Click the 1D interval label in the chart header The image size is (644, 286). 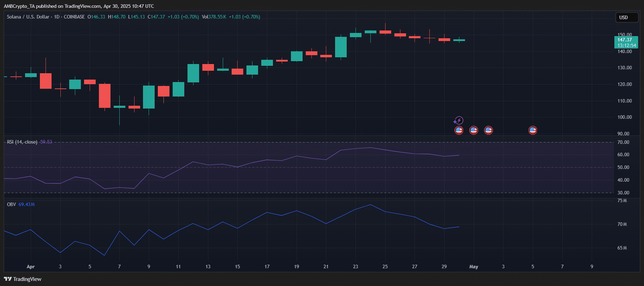click(57, 17)
